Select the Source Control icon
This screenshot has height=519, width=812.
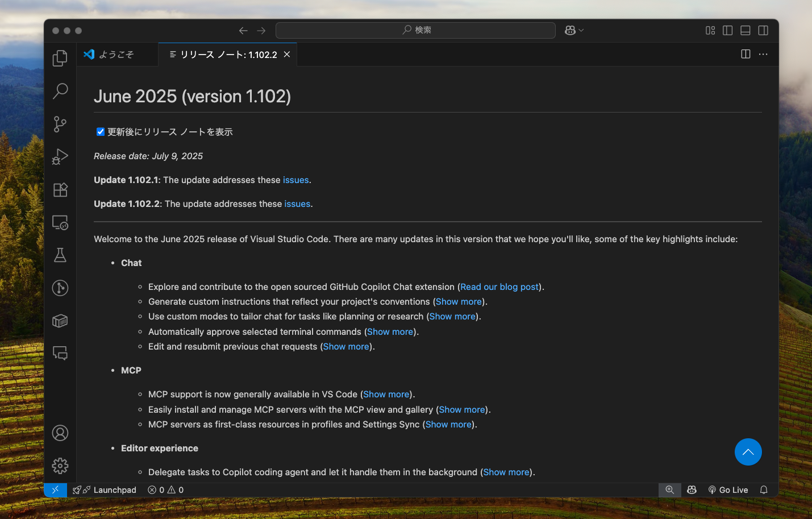pos(60,124)
